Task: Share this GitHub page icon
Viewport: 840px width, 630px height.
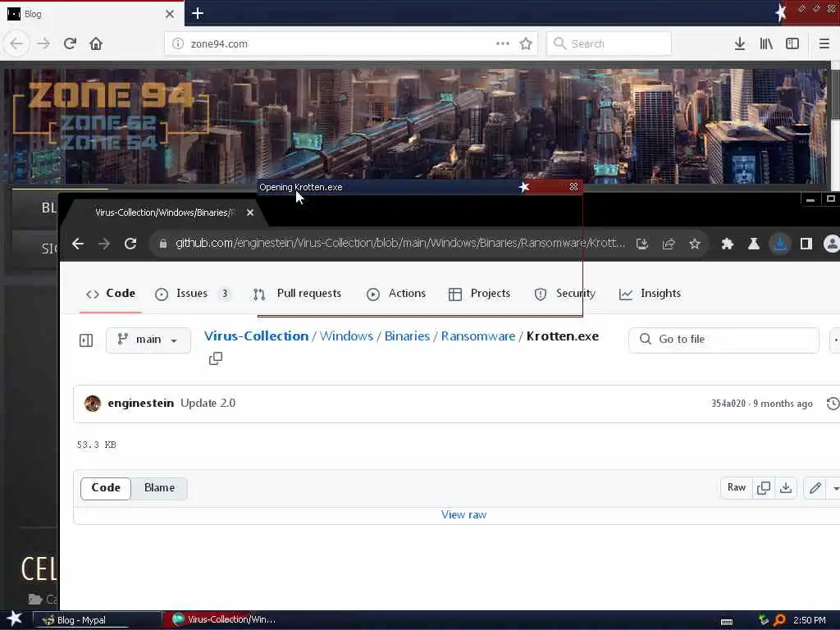Action: tap(669, 244)
